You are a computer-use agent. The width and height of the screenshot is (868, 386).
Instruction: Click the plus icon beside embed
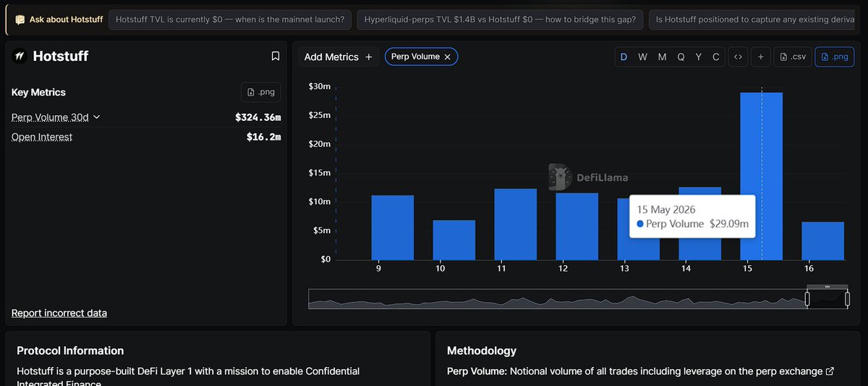point(760,56)
